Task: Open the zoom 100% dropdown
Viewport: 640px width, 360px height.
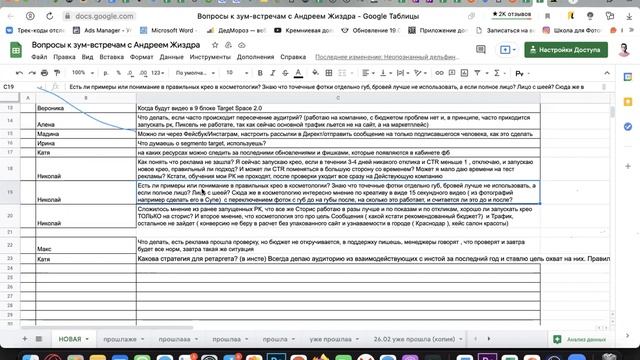Action: coord(83,73)
